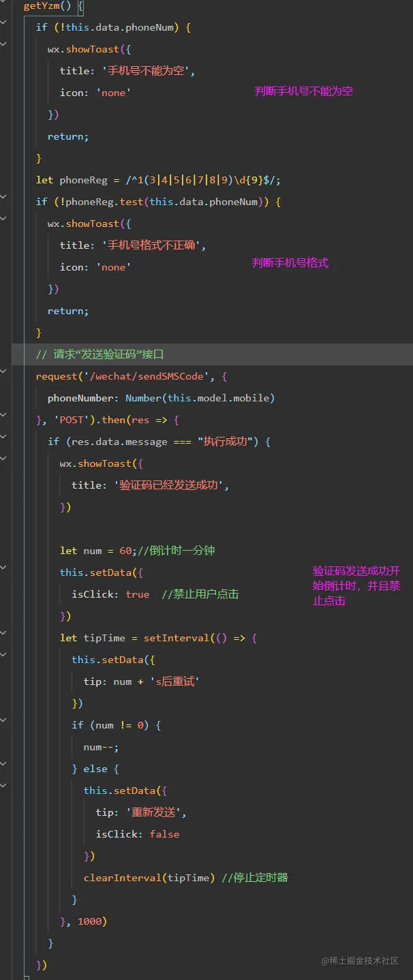Click the comment '停止定时器'
Image resolution: width=413 pixels, height=980 pixels.
(255, 878)
